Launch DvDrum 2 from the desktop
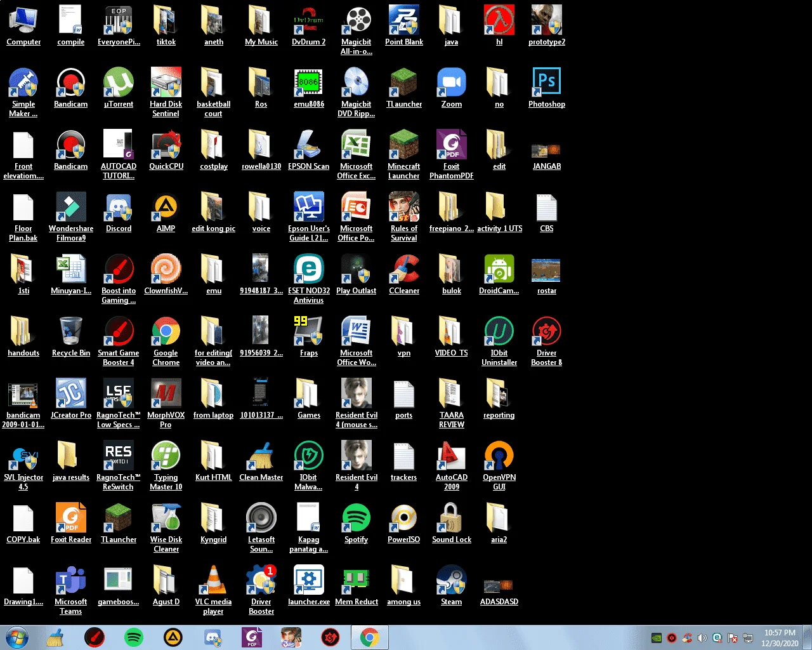Viewport: 812px width, 650px height. pyautogui.click(x=309, y=25)
